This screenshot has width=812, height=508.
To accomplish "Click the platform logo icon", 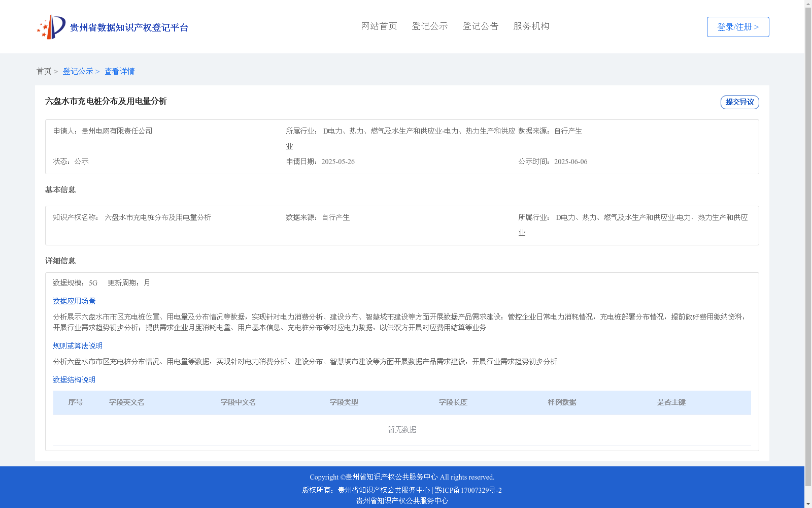I will (51, 27).
